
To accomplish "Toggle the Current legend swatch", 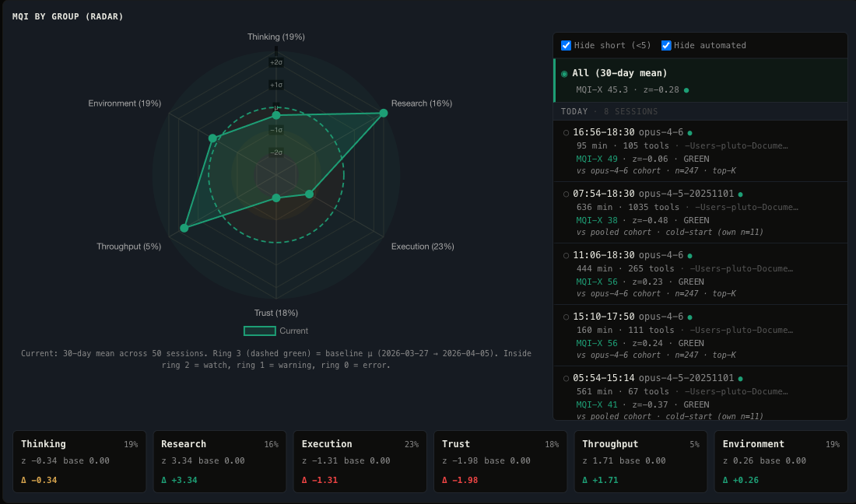I will (x=260, y=331).
